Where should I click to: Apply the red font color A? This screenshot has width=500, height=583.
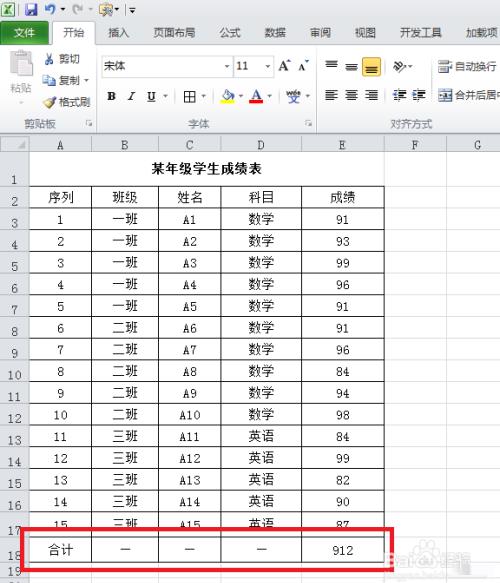256,96
